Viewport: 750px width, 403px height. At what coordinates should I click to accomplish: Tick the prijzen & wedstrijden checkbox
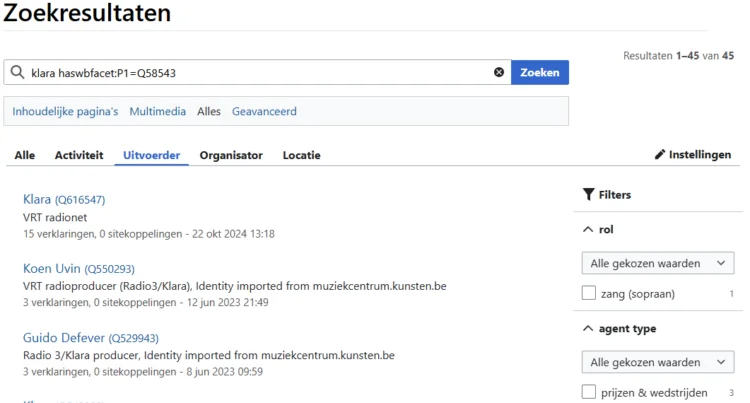[x=589, y=392]
